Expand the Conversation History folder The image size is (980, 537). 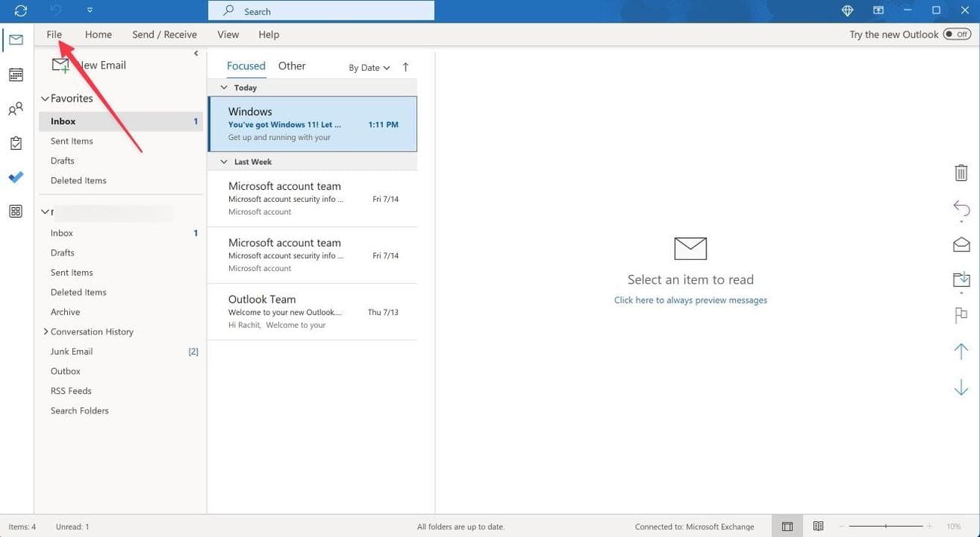click(45, 331)
